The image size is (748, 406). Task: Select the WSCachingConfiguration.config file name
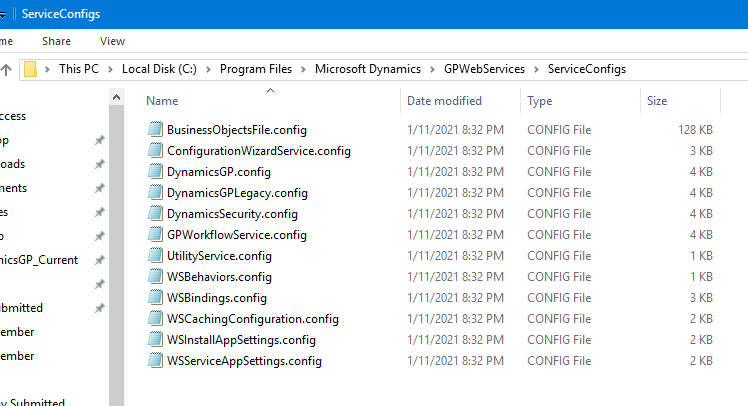pos(253,319)
